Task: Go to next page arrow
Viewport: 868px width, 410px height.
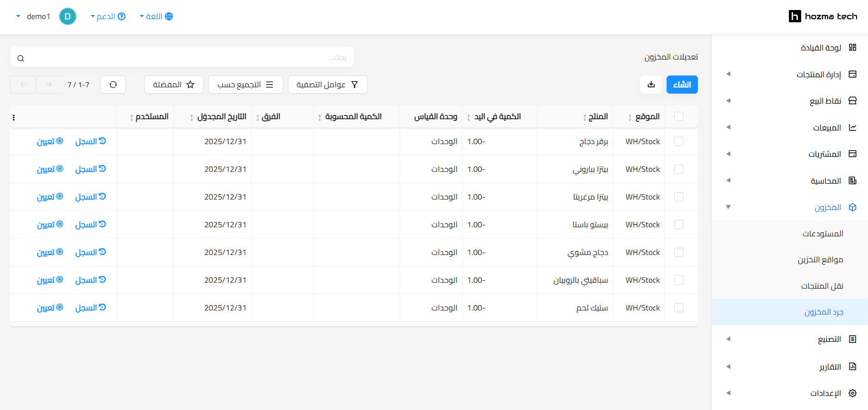Action: pos(49,85)
